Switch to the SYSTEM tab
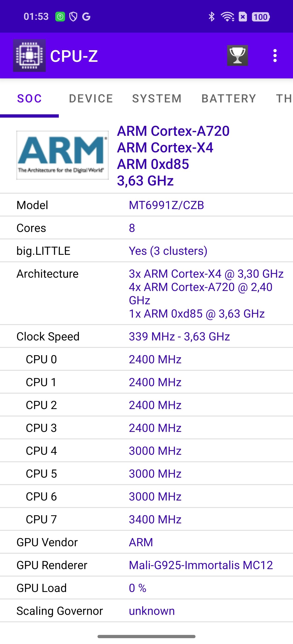This screenshot has width=293, height=644. [157, 98]
